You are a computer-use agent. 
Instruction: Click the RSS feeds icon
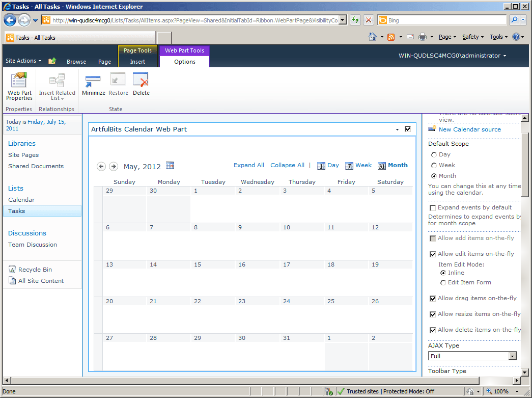[x=391, y=37]
